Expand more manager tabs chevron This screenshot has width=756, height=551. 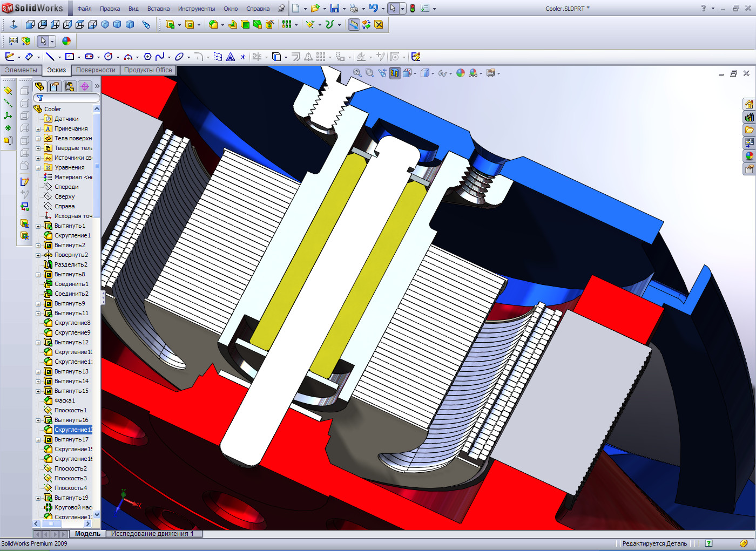(97, 86)
